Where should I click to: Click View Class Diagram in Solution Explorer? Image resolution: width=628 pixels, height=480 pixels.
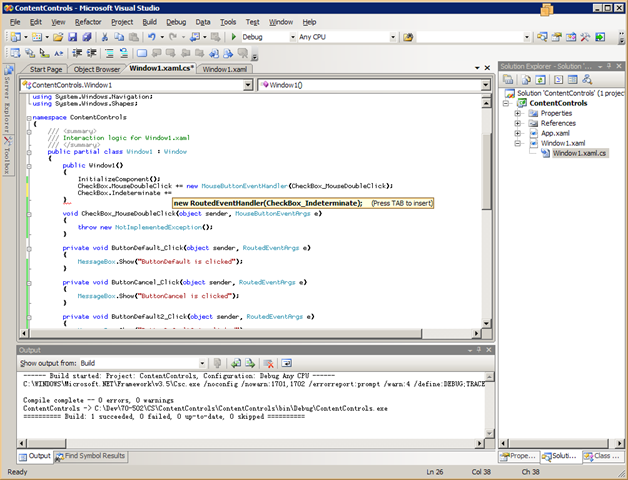pyautogui.click(x=587, y=79)
